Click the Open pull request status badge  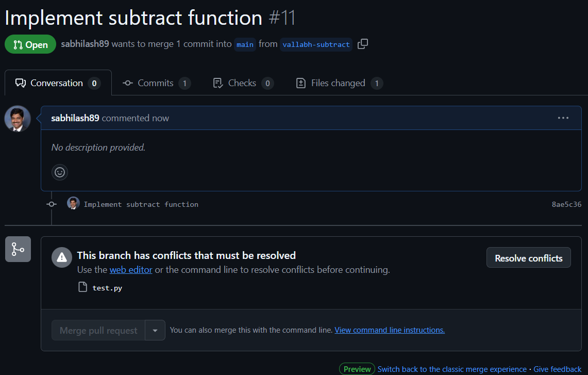(x=30, y=44)
